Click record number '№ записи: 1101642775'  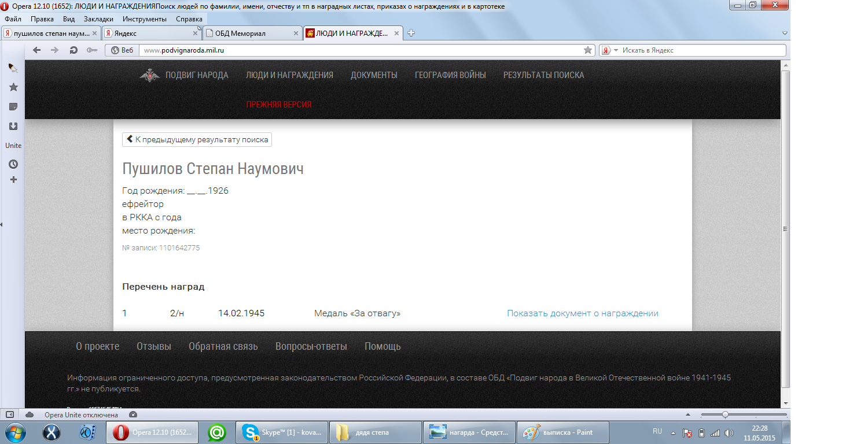(x=161, y=248)
